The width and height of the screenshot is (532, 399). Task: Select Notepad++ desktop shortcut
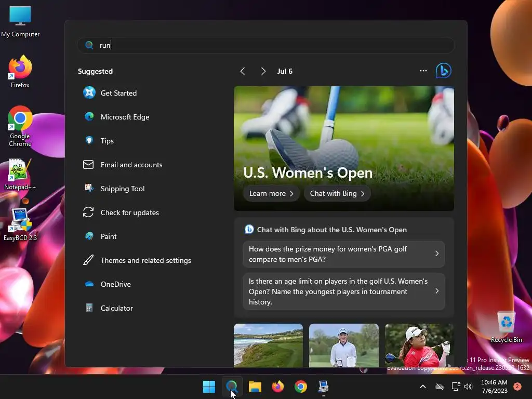click(20, 175)
